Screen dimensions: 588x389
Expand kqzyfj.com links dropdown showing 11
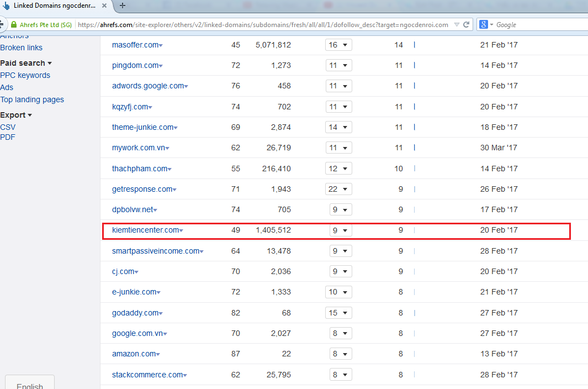tap(338, 107)
